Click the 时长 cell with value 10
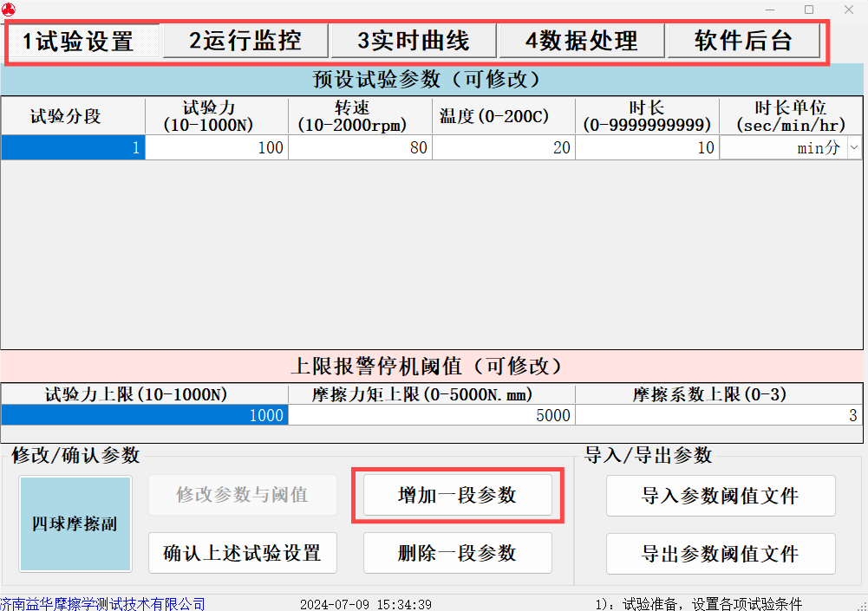868x611 pixels. coord(647,148)
